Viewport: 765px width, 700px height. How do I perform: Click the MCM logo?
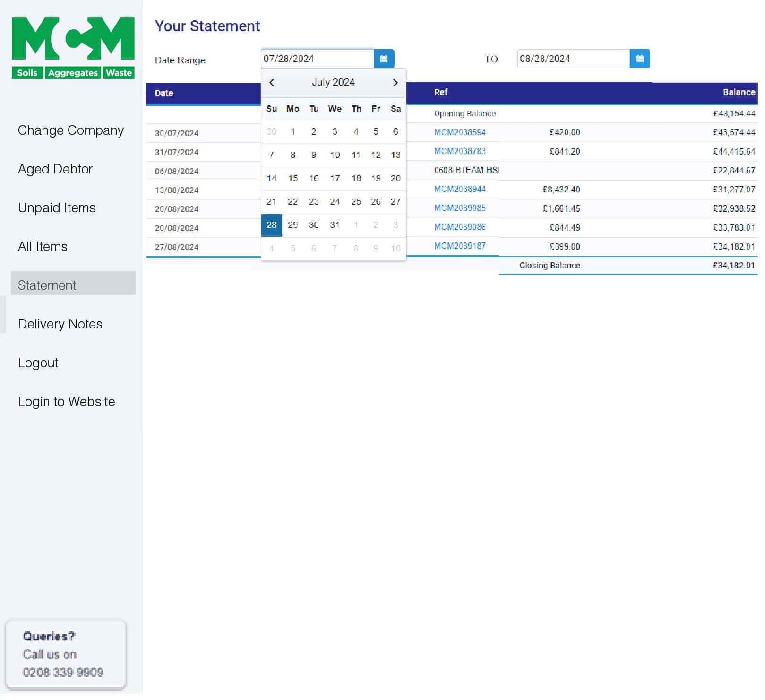[73, 48]
